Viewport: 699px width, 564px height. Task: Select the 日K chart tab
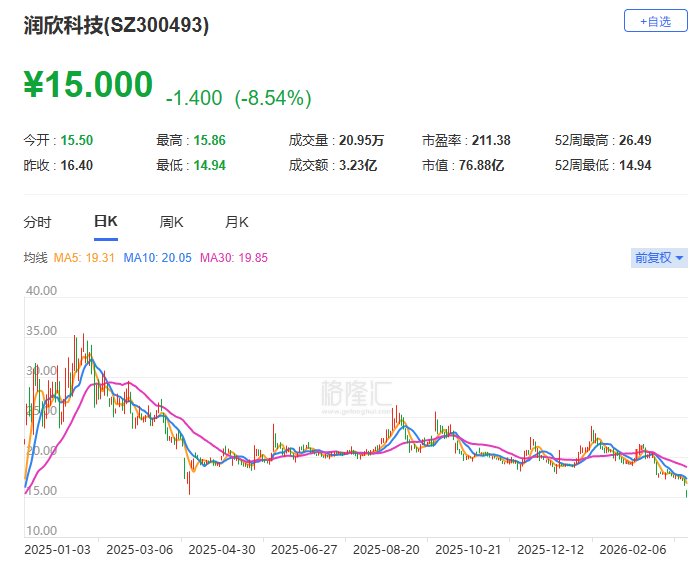click(x=105, y=222)
